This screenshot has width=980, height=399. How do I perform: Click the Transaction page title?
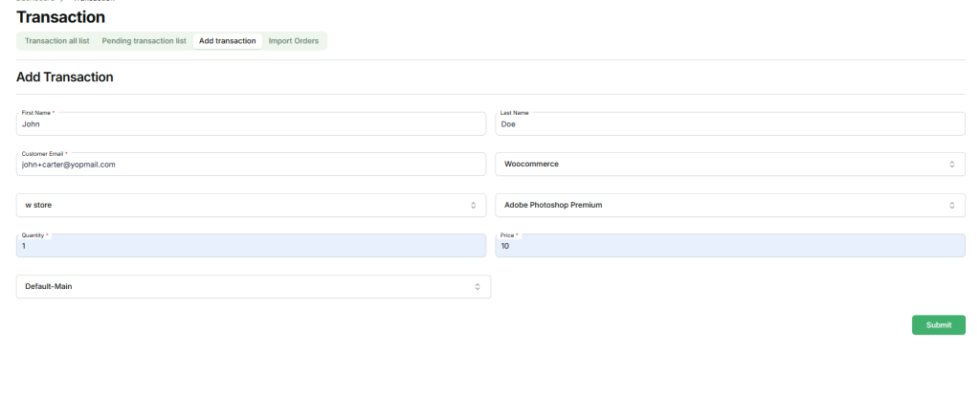[x=61, y=17]
